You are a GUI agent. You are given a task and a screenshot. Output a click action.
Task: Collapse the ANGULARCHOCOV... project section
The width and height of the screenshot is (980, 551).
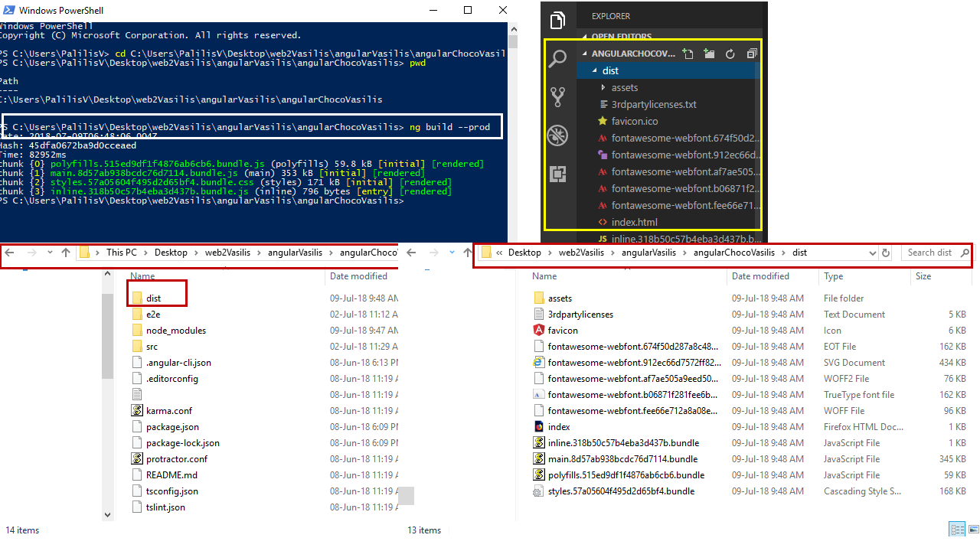tap(586, 54)
